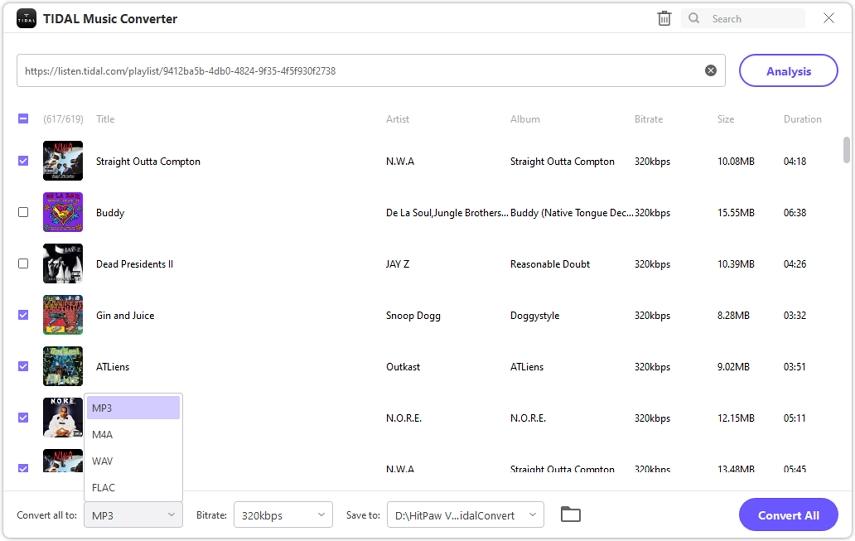
Task: Click the N.O.R.E. album cover thumbnail
Action: pyautogui.click(x=63, y=417)
